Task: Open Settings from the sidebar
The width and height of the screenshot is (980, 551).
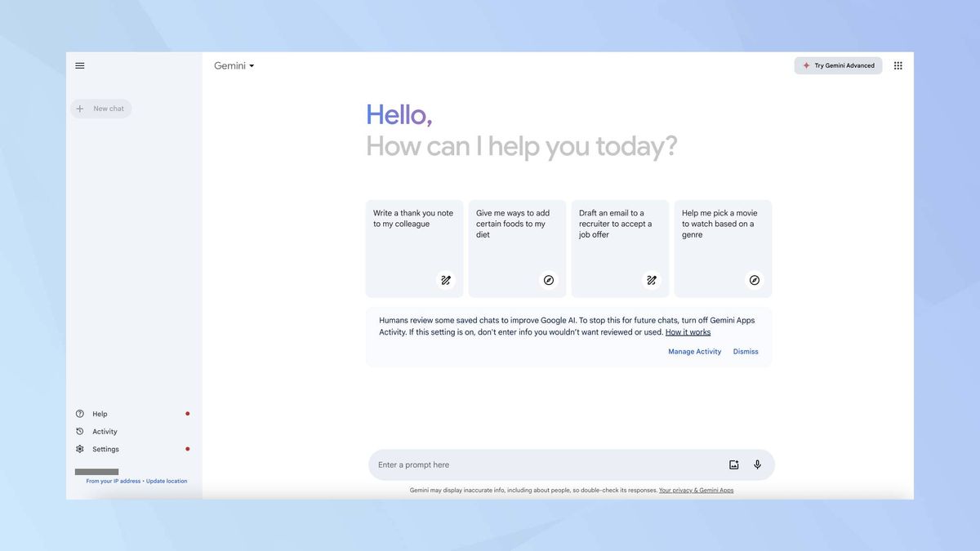Action: 105,448
